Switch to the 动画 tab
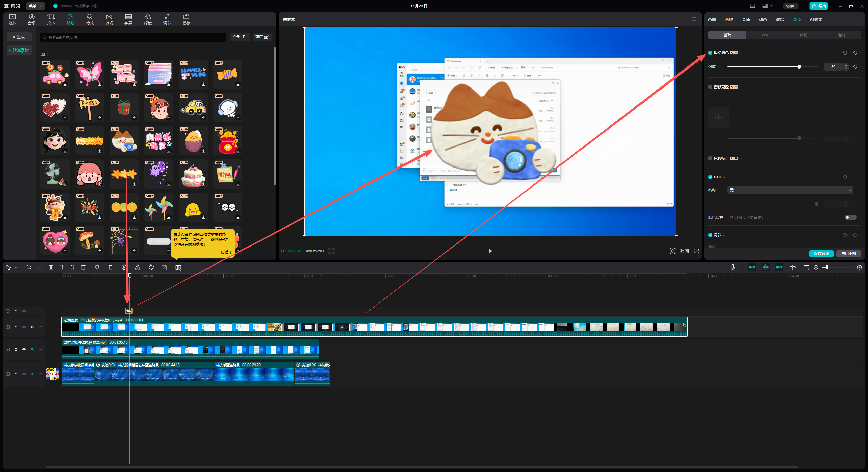 coord(763,19)
